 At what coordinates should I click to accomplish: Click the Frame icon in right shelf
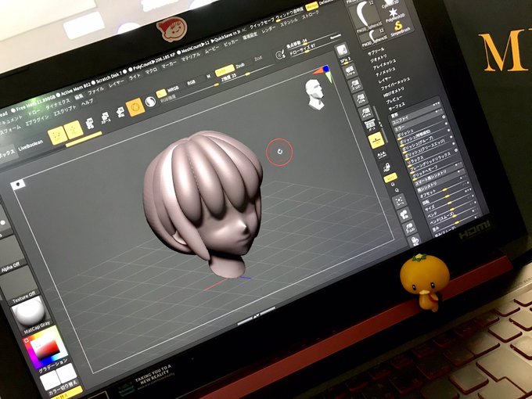(400, 202)
